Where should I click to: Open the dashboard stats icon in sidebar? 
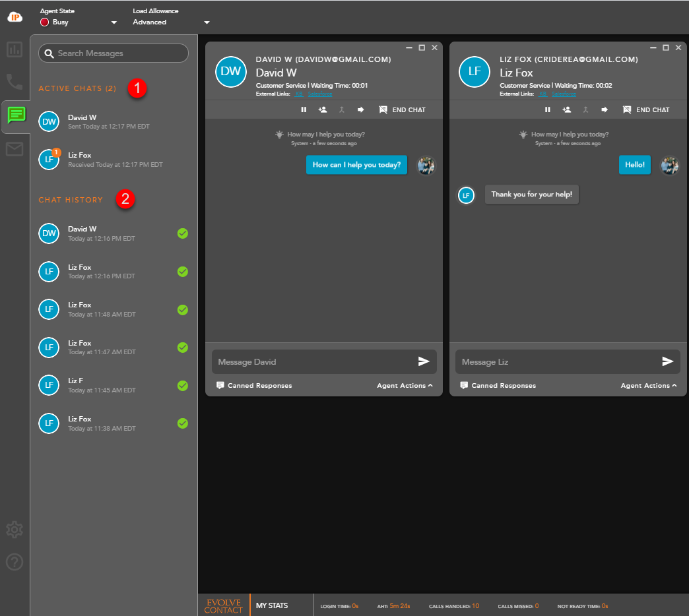15,49
